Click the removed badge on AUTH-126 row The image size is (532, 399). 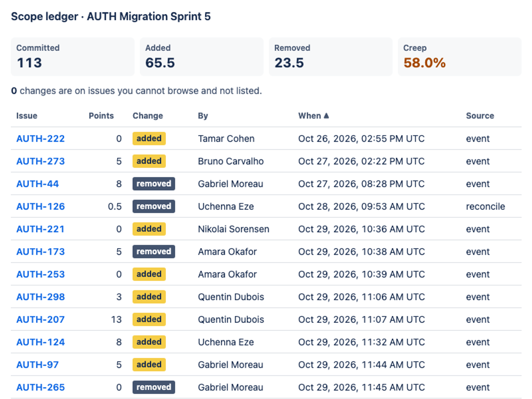[x=154, y=206]
